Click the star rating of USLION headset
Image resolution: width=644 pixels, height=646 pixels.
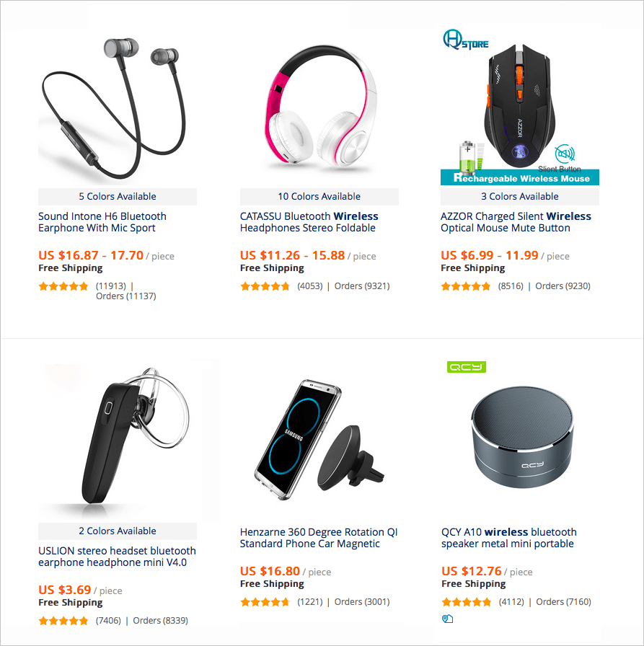[63, 621]
